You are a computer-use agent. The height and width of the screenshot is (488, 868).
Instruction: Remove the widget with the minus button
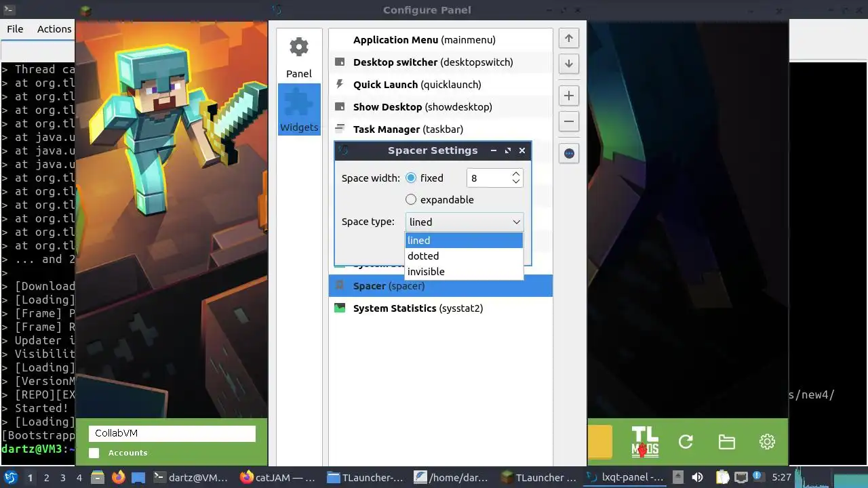(569, 121)
